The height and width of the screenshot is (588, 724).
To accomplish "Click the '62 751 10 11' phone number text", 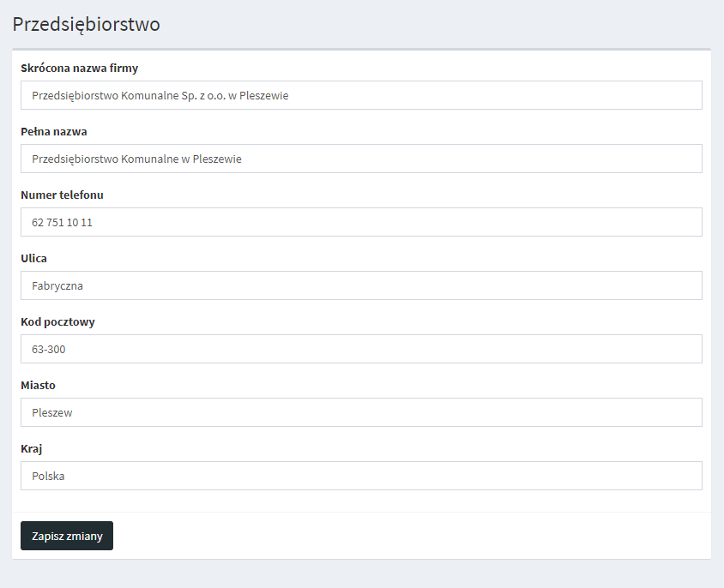I will click(x=62, y=223).
